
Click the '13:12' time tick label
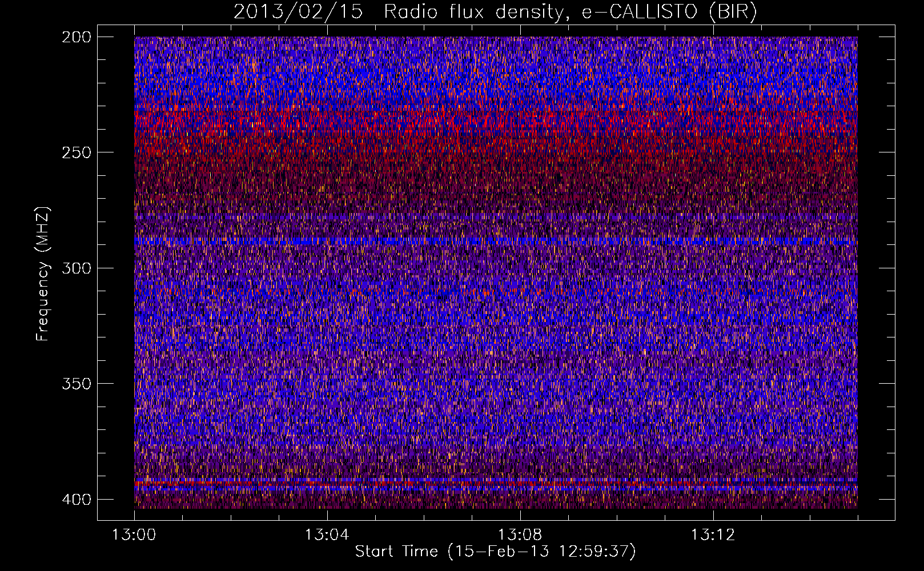click(x=713, y=535)
